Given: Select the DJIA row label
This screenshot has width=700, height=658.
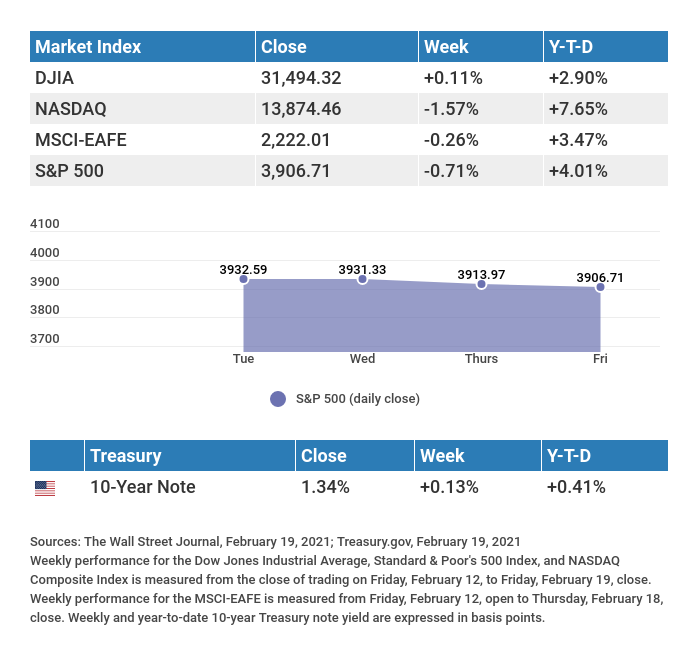Looking at the screenshot, I should 54,78.
